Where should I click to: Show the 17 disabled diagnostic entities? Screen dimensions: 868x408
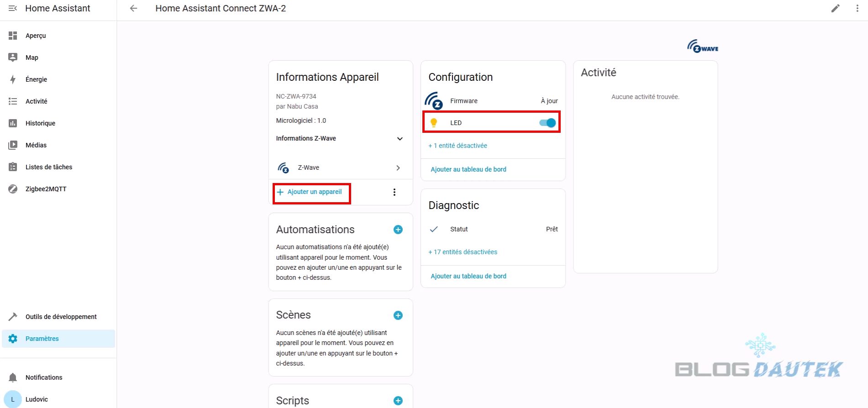pyautogui.click(x=463, y=252)
